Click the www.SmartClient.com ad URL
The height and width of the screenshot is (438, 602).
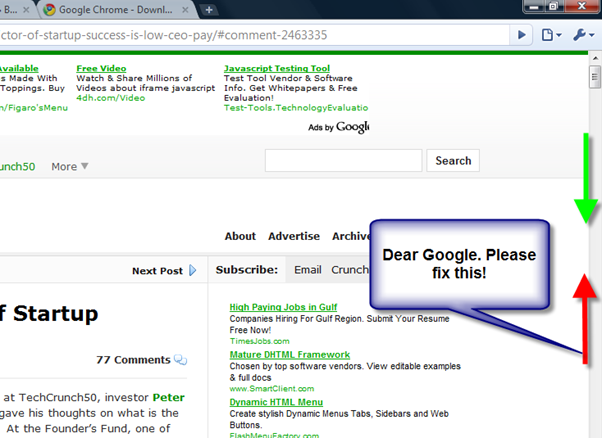pos(272,388)
